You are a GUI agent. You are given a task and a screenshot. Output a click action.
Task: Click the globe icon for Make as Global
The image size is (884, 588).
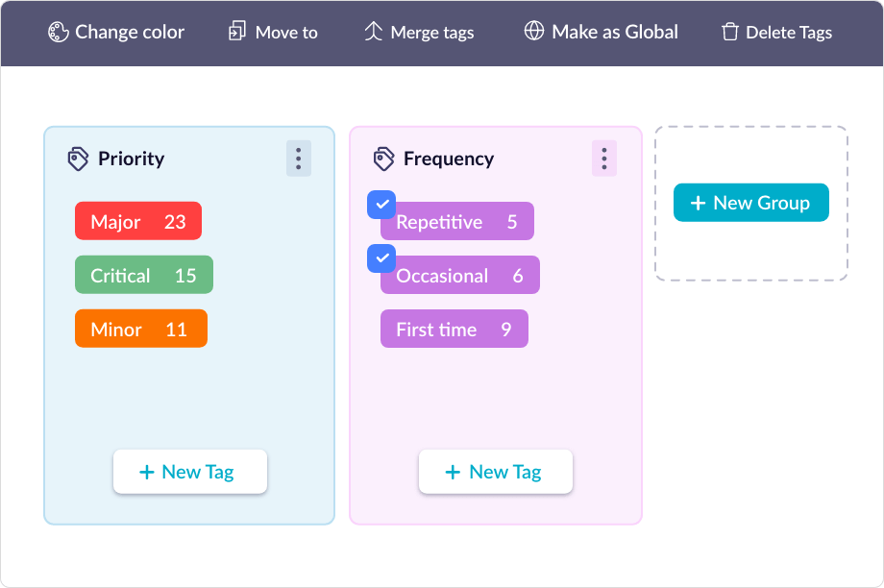click(531, 32)
